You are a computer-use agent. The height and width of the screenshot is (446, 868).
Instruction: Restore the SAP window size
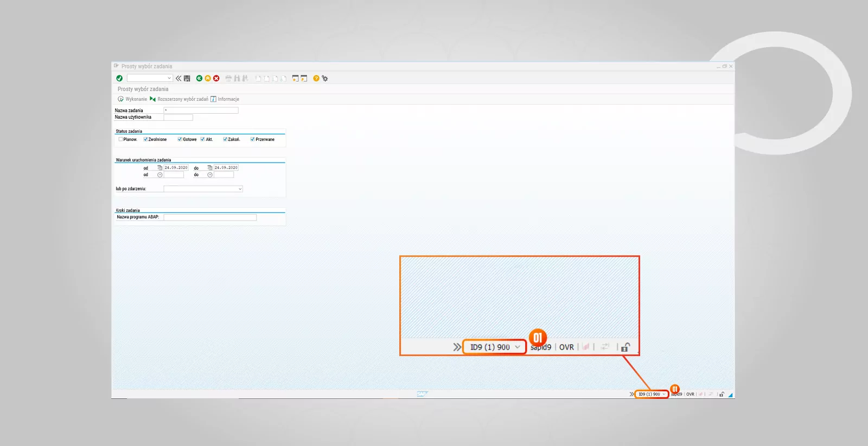(x=725, y=66)
